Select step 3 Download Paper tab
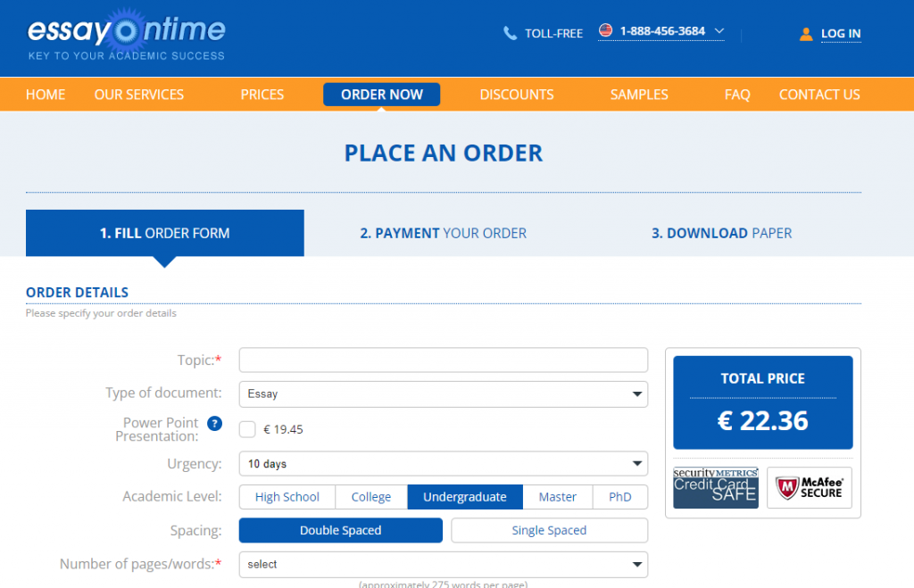This screenshot has height=588, width=914. (721, 233)
